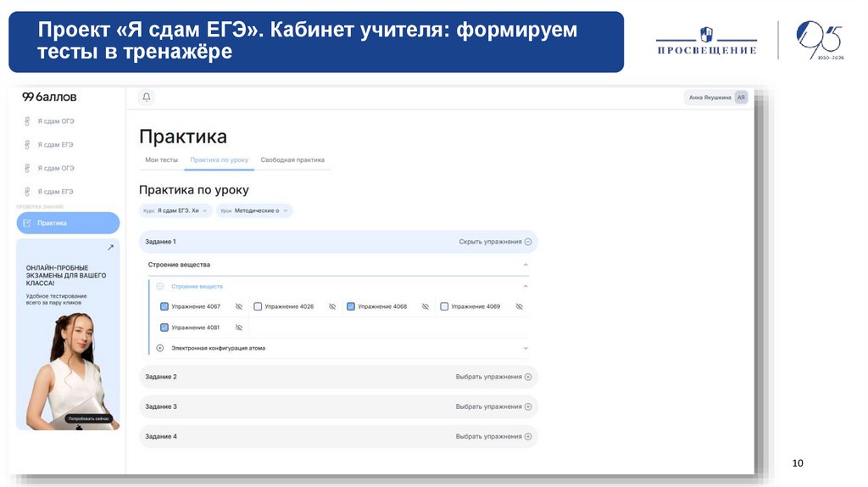This screenshot has width=868, height=487.
Task: Click plus circle before Электронная конфигурация атома
Action: pyautogui.click(x=160, y=349)
